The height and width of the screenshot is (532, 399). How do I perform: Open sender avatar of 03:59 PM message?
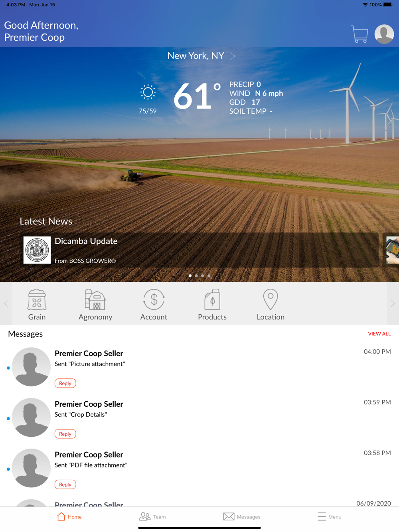(x=31, y=418)
